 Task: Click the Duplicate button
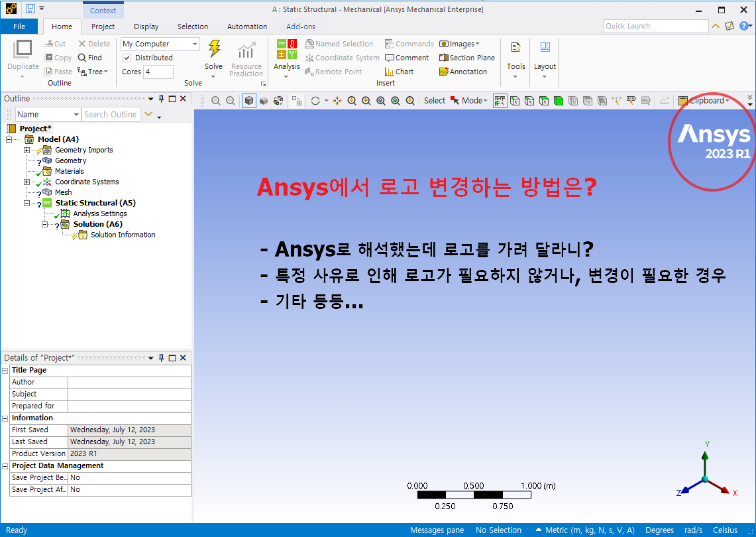pos(23,59)
